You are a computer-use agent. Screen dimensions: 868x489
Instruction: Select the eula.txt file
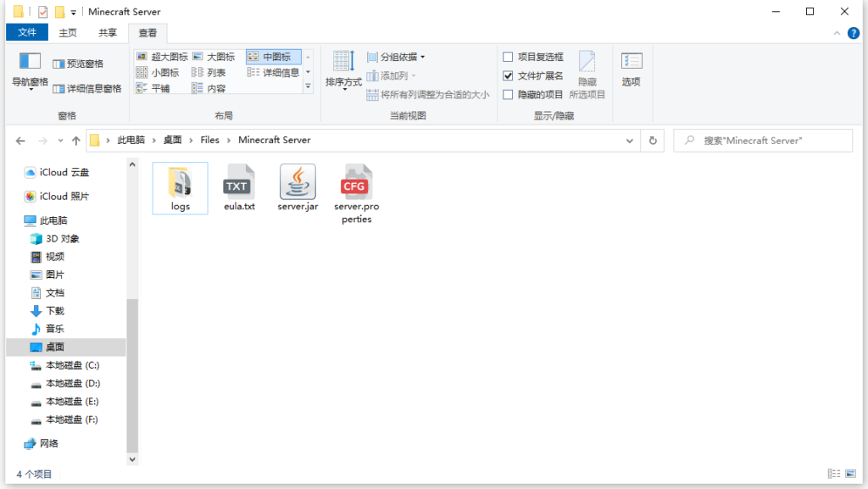tap(239, 188)
